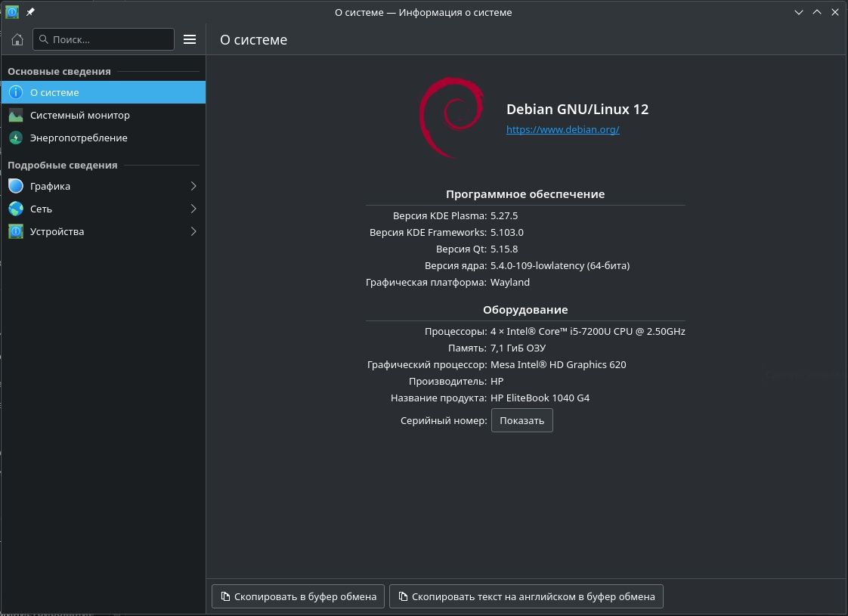This screenshot has height=616, width=848.
Task: Click "Mesa Intel® HD Graphics 620" value
Action: coord(558,364)
